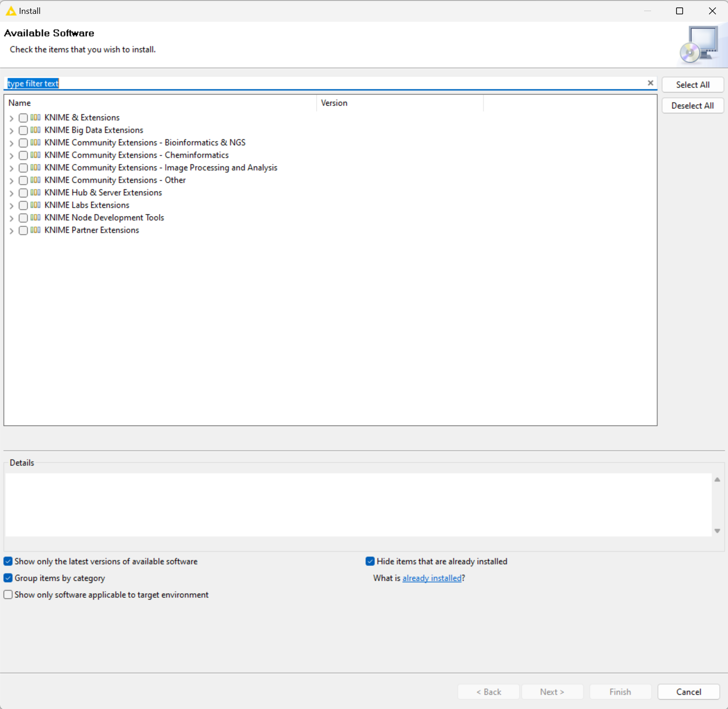
Task: Click the Name column header
Action: tap(160, 103)
